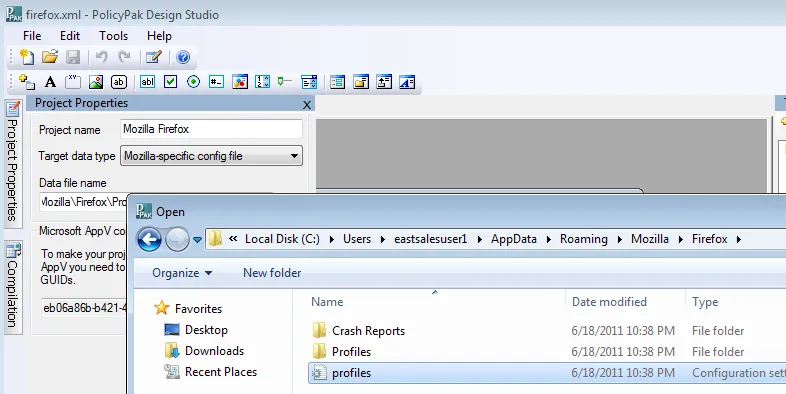The image size is (786, 394).
Task: Open the Help menu
Action: [159, 36]
